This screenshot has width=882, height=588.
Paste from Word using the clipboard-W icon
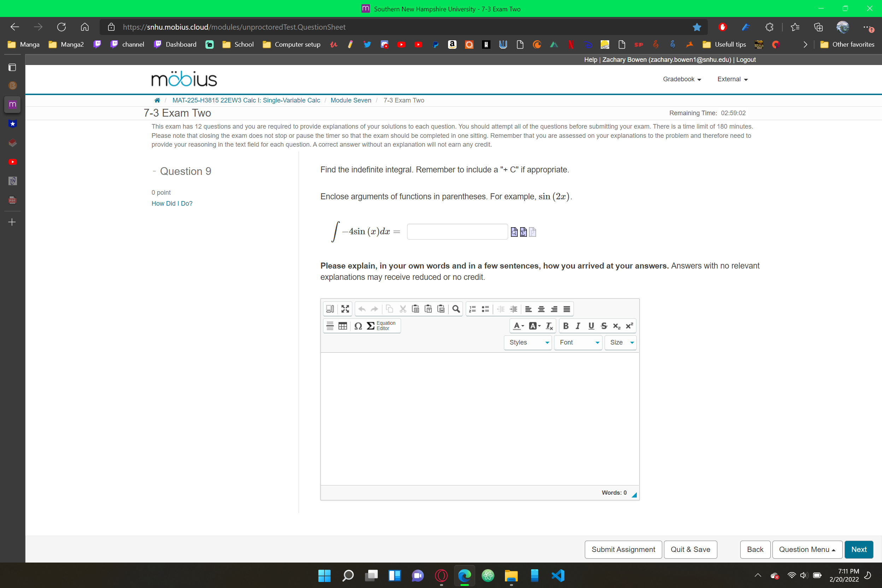pos(441,308)
